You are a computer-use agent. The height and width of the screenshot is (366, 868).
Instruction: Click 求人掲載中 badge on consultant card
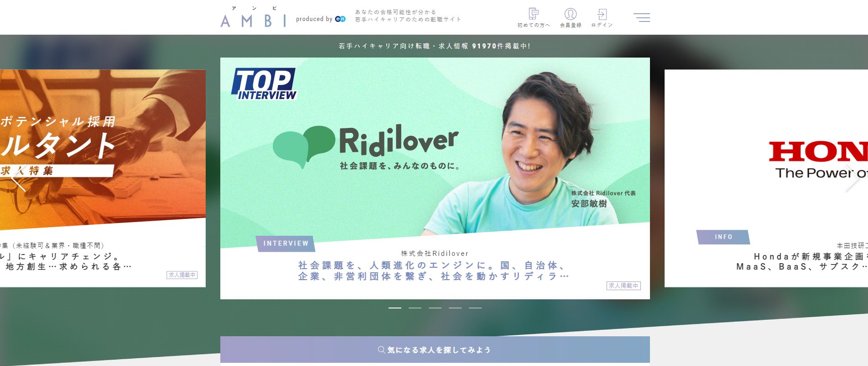(182, 275)
